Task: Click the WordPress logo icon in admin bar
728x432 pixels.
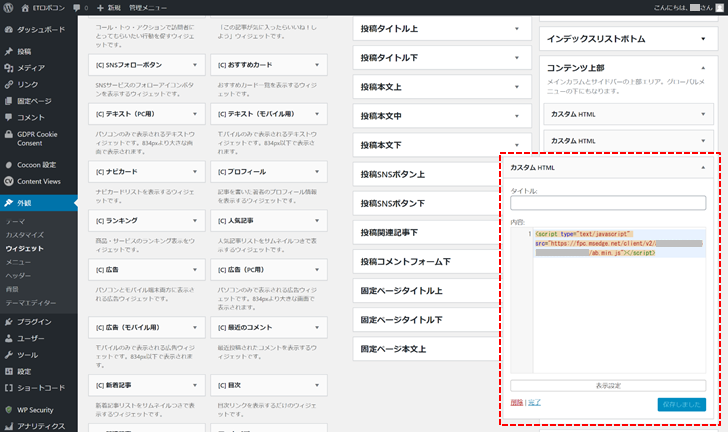Action: [8, 7]
